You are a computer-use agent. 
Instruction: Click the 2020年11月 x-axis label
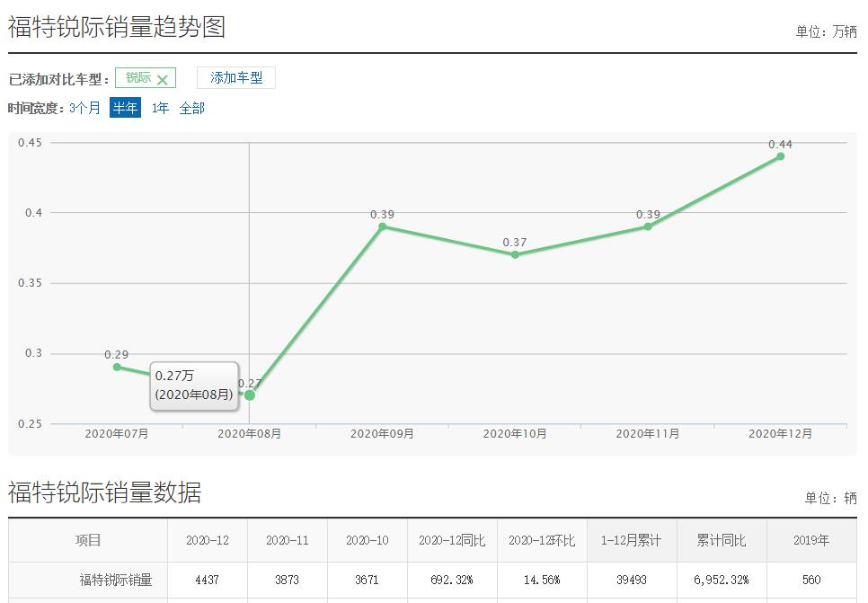[x=648, y=433]
